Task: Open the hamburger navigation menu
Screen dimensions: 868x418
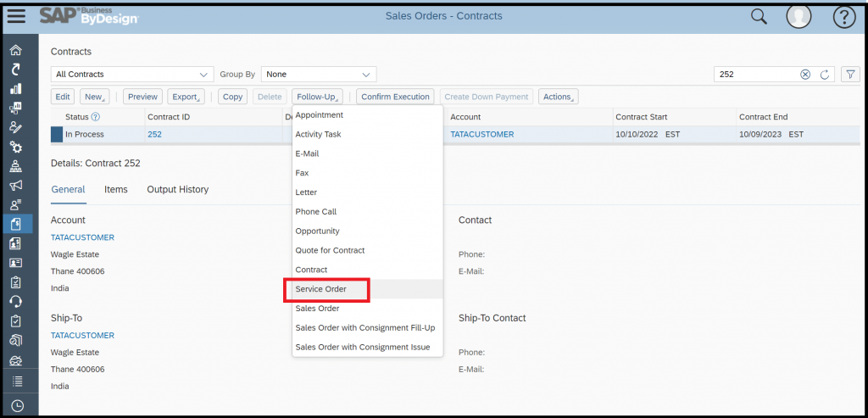Action: [16, 16]
